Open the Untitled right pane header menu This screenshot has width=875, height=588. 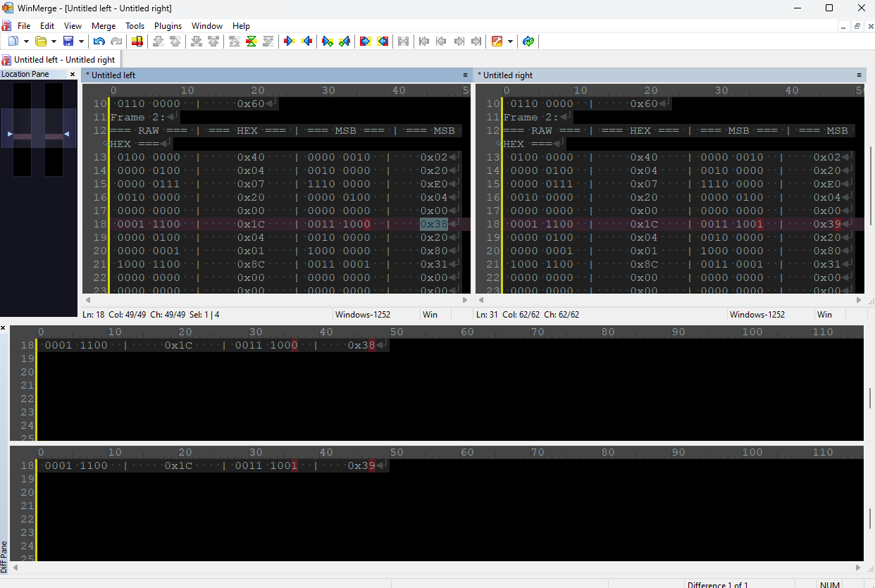(859, 75)
